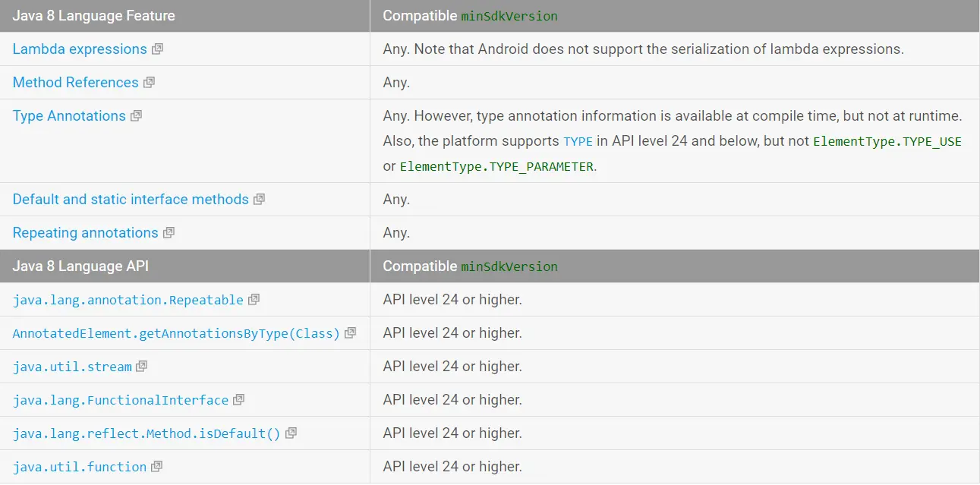Open java.lang.reflect.Method.isDefault() link
Image resolution: width=980 pixels, height=485 pixels.
tap(147, 433)
